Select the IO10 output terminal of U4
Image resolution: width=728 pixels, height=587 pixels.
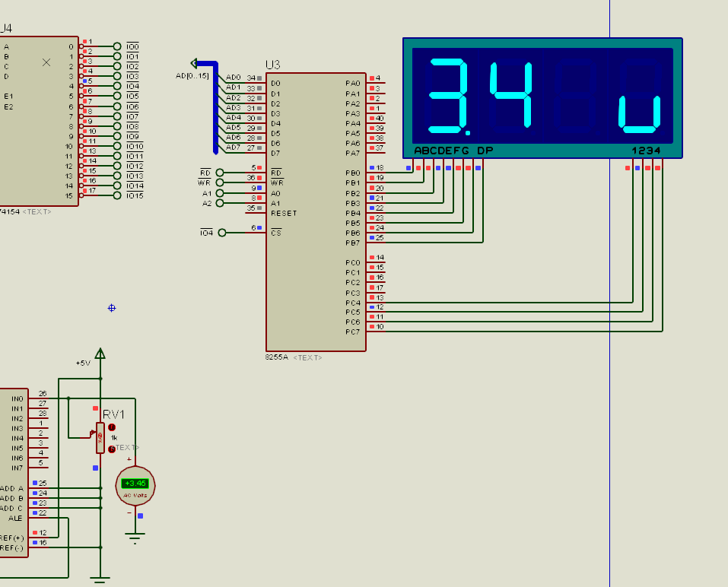pos(117,146)
